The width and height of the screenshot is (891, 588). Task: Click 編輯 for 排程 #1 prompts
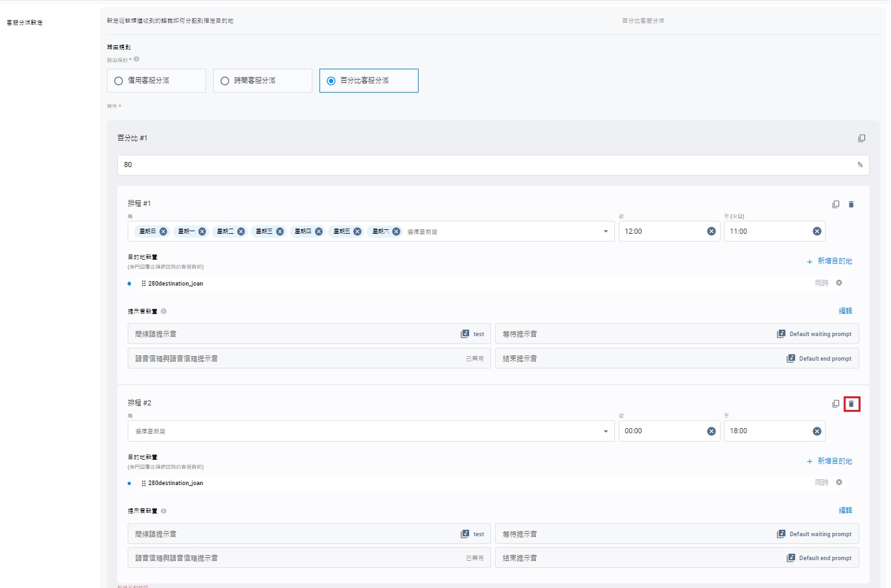click(x=846, y=311)
